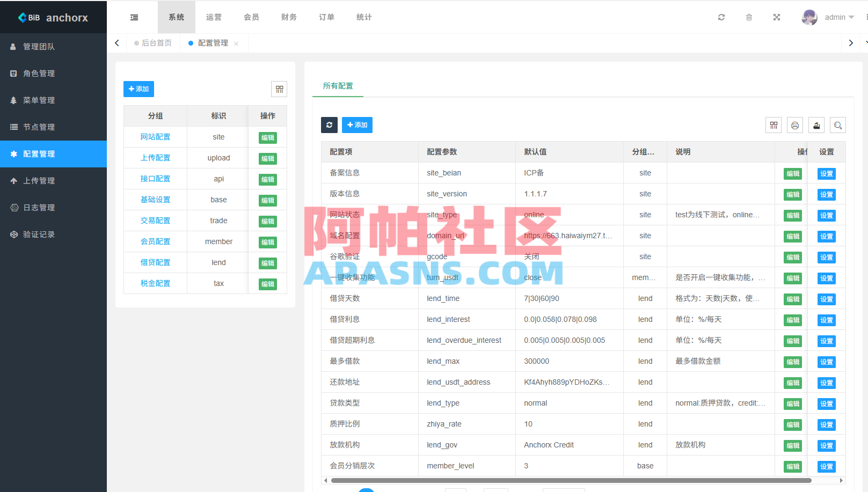
Task: Click 添加 button in the group panel
Action: [138, 89]
